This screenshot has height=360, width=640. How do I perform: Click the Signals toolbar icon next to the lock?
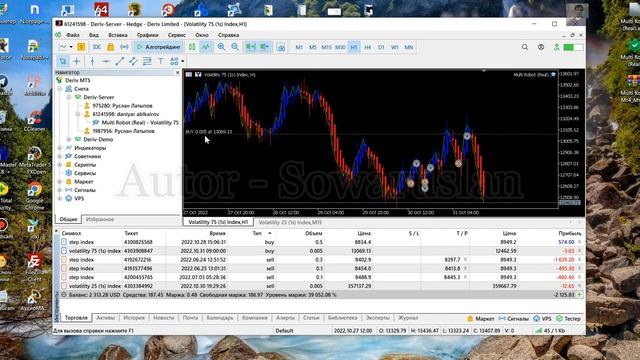tap(124, 47)
